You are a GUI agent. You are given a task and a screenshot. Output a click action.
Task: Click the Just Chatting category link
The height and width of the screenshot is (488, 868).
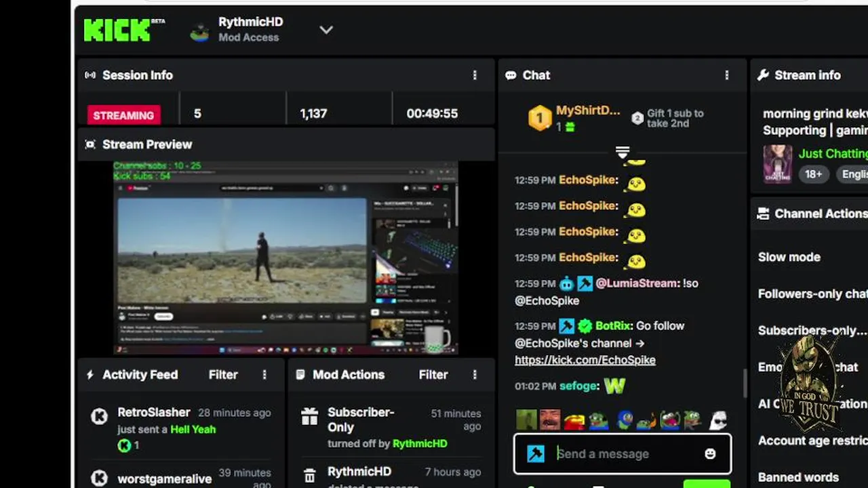[x=833, y=153]
